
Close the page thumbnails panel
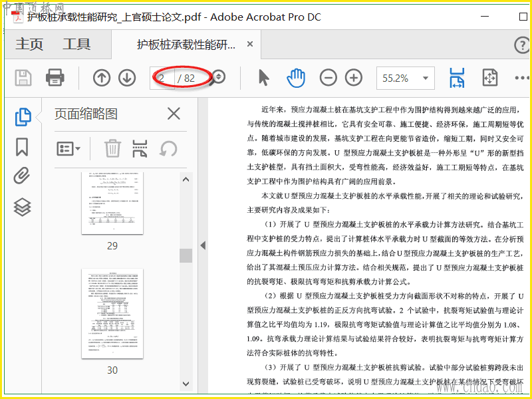pyautogui.click(x=174, y=114)
